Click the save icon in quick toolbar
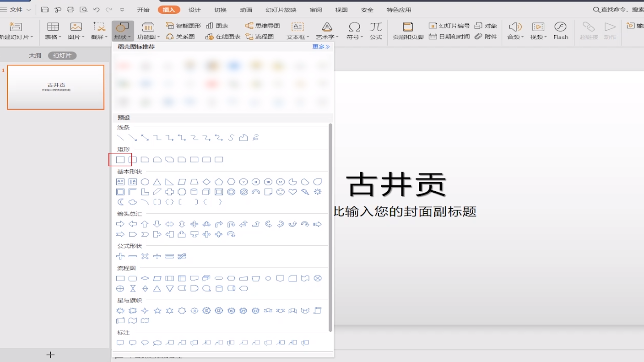This screenshot has height=362, width=644. tap(45, 10)
